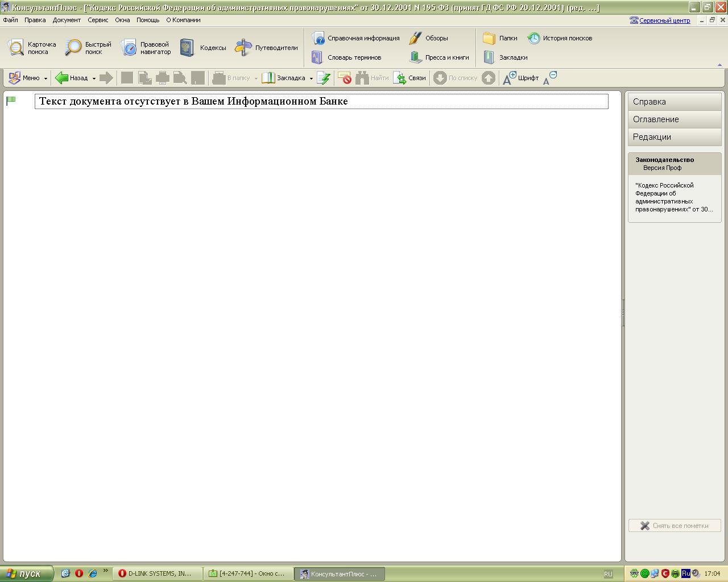Click the КонсультантПлюс taskbar button
Screen dimensions: 728x582
[x=340, y=574]
